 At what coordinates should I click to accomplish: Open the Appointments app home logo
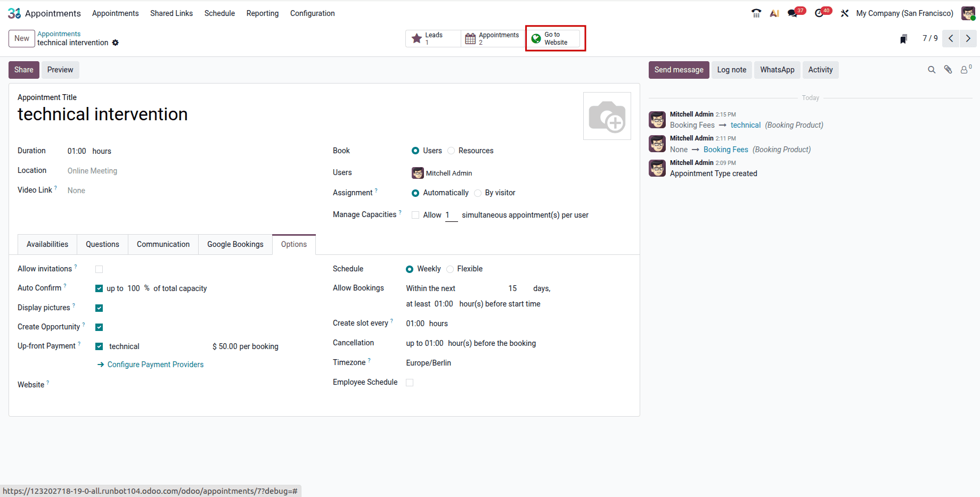pos(14,13)
